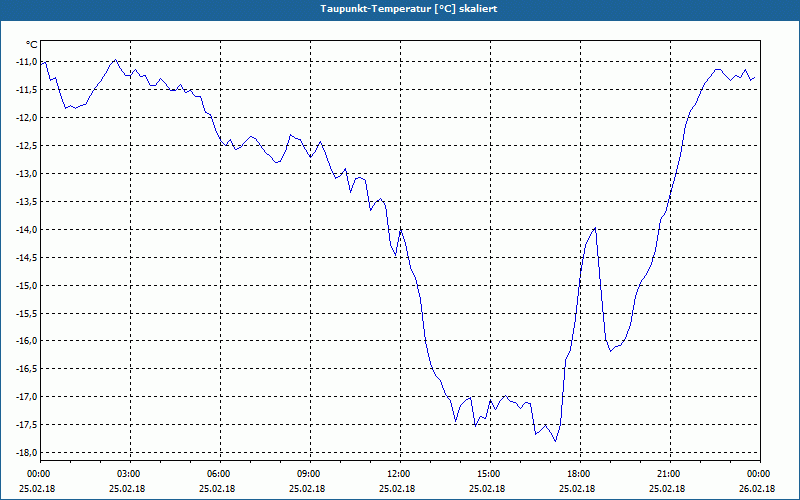This screenshot has height=500, width=800.
Task: Click the '25.02.18' date under 15:00
Action: tap(487, 489)
